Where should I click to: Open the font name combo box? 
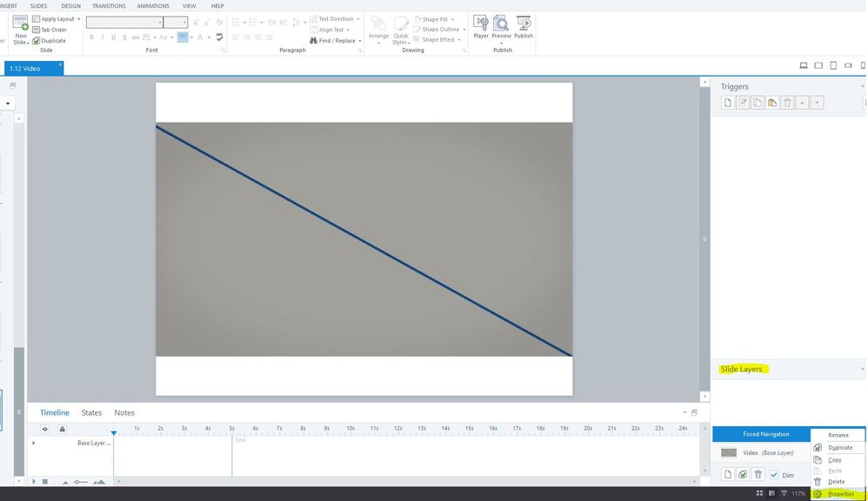pos(124,23)
